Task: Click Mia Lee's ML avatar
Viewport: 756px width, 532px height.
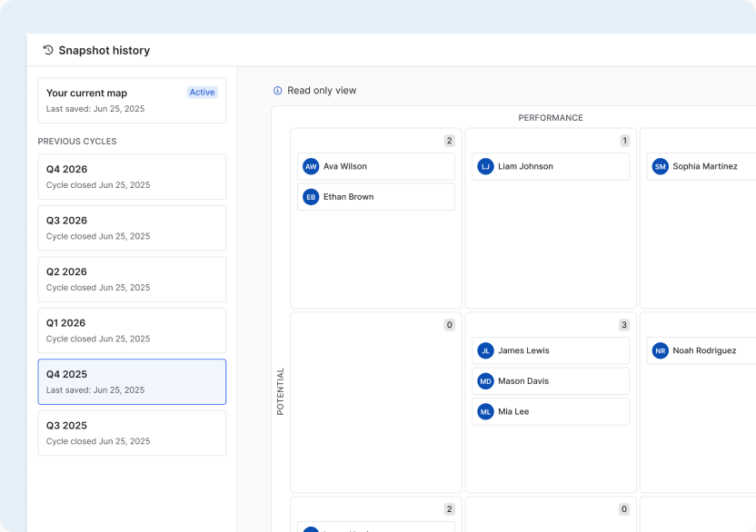Action: (485, 412)
